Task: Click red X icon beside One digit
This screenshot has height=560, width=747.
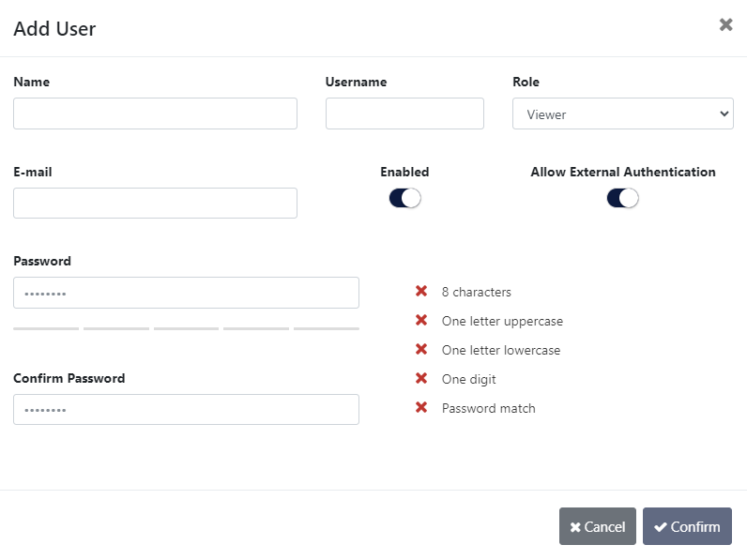Action: (x=421, y=379)
